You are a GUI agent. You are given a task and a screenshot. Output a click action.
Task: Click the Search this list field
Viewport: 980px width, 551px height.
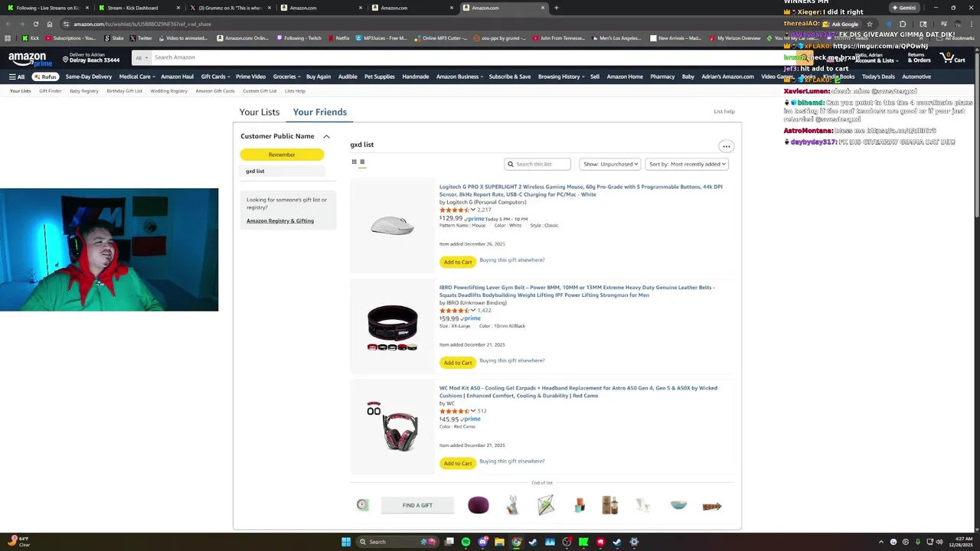coord(537,164)
